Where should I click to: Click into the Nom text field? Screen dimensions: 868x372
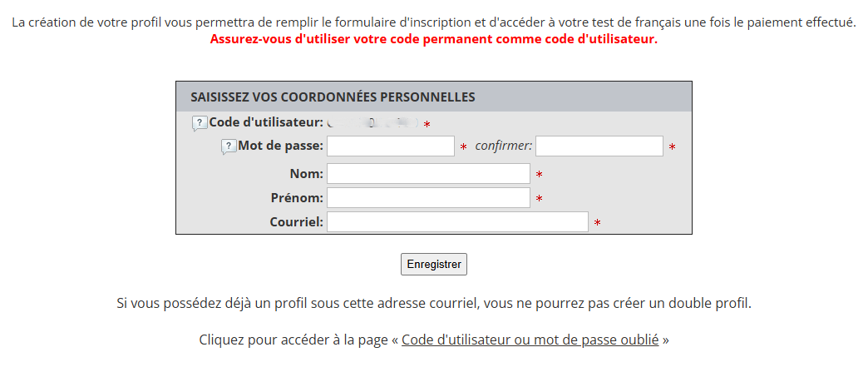coord(428,174)
